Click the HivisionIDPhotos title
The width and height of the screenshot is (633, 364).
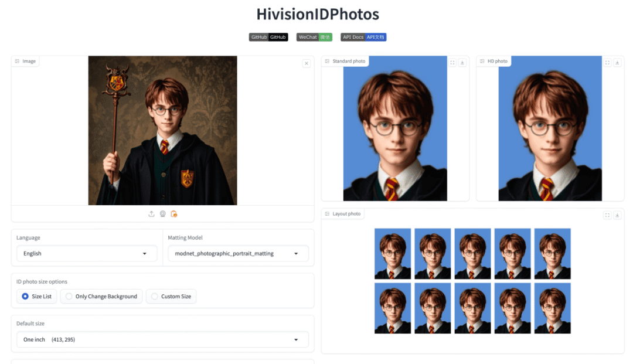(x=318, y=14)
